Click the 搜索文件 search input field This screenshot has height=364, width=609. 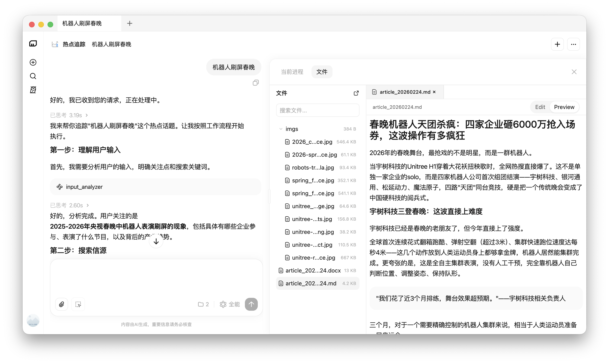(x=318, y=110)
